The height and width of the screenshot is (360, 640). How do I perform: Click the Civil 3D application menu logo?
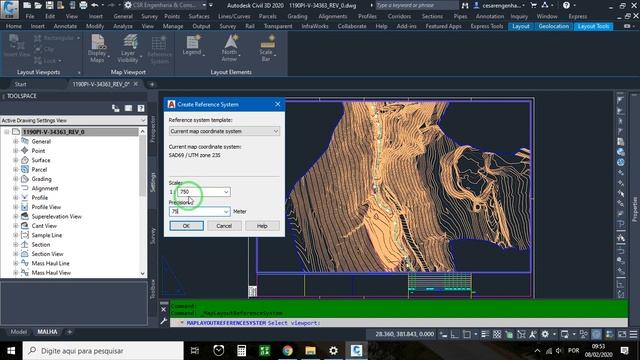click(x=9, y=9)
